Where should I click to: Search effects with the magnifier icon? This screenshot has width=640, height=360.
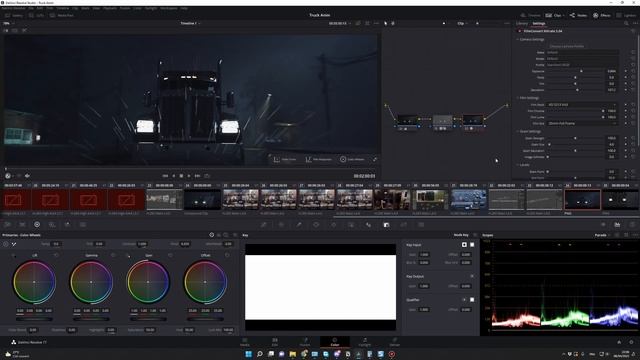pos(626,23)
